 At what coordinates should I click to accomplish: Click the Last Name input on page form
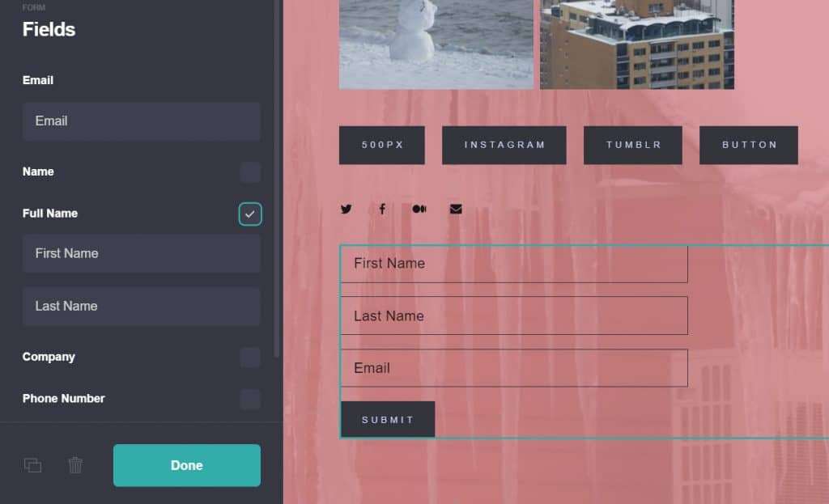point(514,316)
